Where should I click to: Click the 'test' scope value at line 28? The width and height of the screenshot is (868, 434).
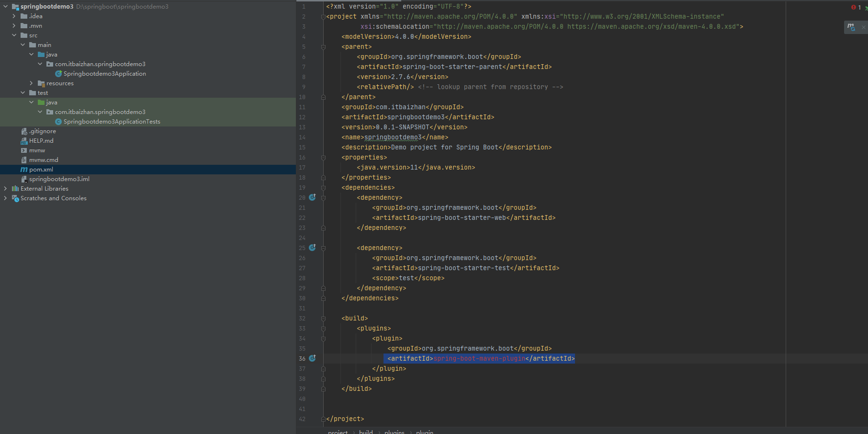click(406, 278)
